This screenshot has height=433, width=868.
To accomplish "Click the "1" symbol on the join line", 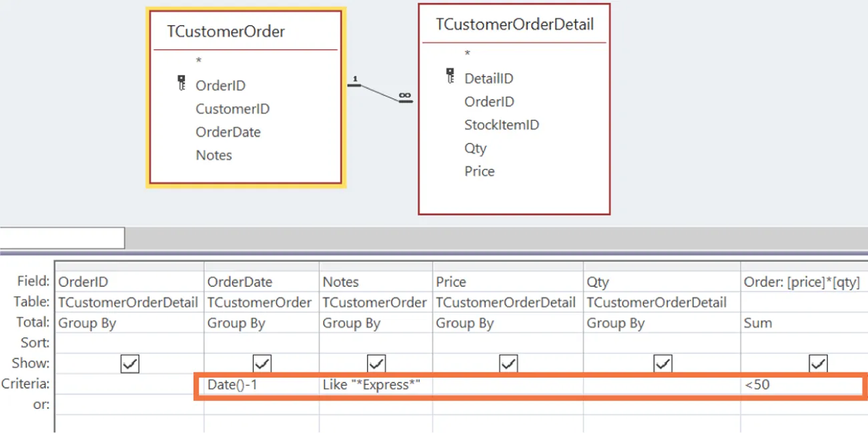I will pos(354,78).
